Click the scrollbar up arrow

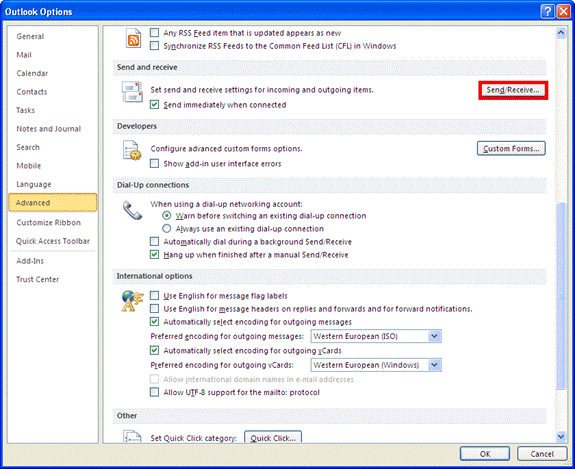pyautogui.click(x=561, y=33)
